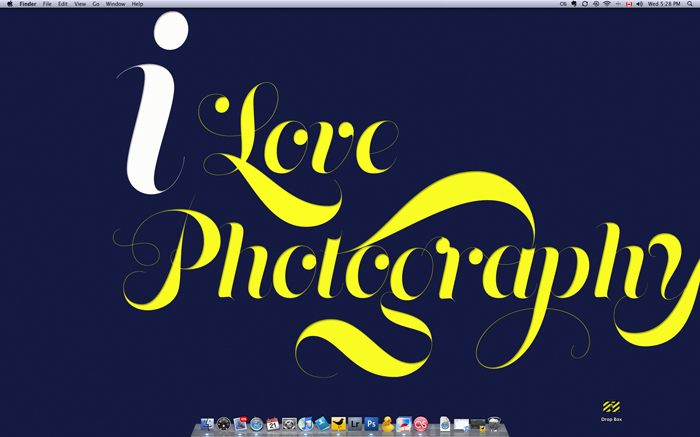Screen dimensions: 700x437
Task: Open the white window stack beside the Trash
Action: pyautogui.click(x=461, y=424)
